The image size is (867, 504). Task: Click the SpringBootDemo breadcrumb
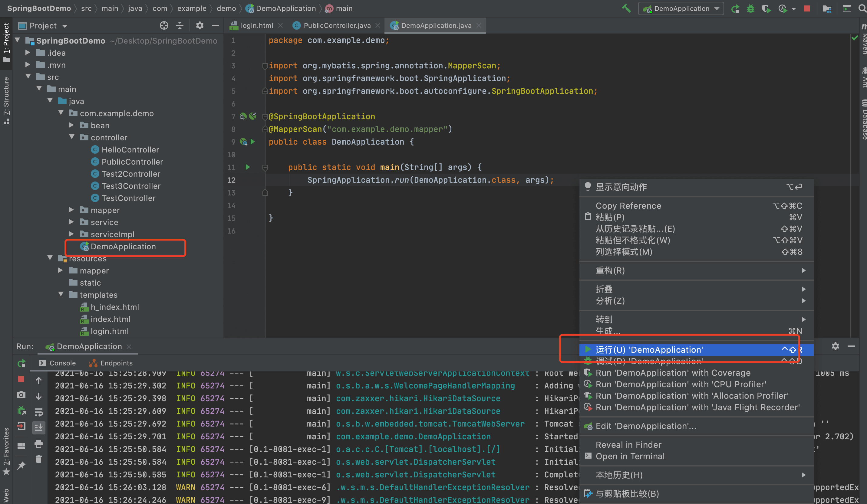click(39, 8)
